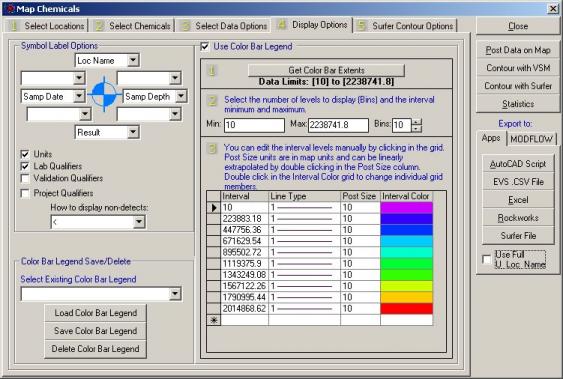Screen dimensions: 563x379
Task: Switch to the Select Data Options tab
Action: coord(224,26)
